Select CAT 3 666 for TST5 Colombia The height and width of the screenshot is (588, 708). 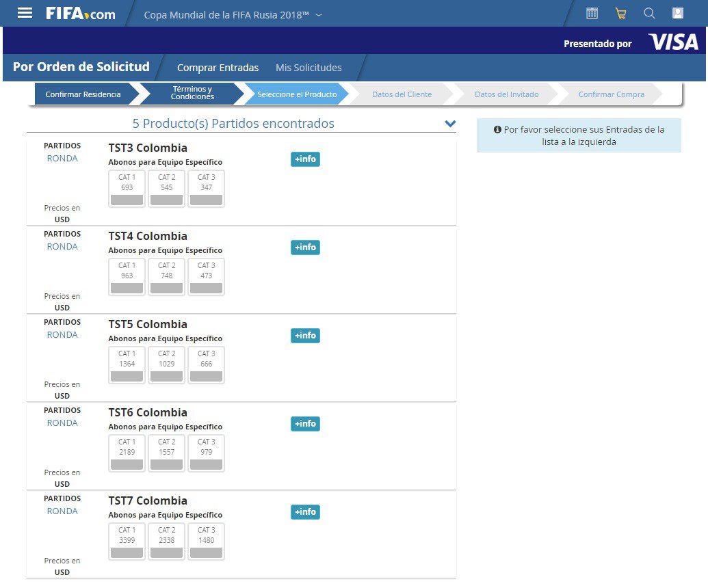[207, 365]
